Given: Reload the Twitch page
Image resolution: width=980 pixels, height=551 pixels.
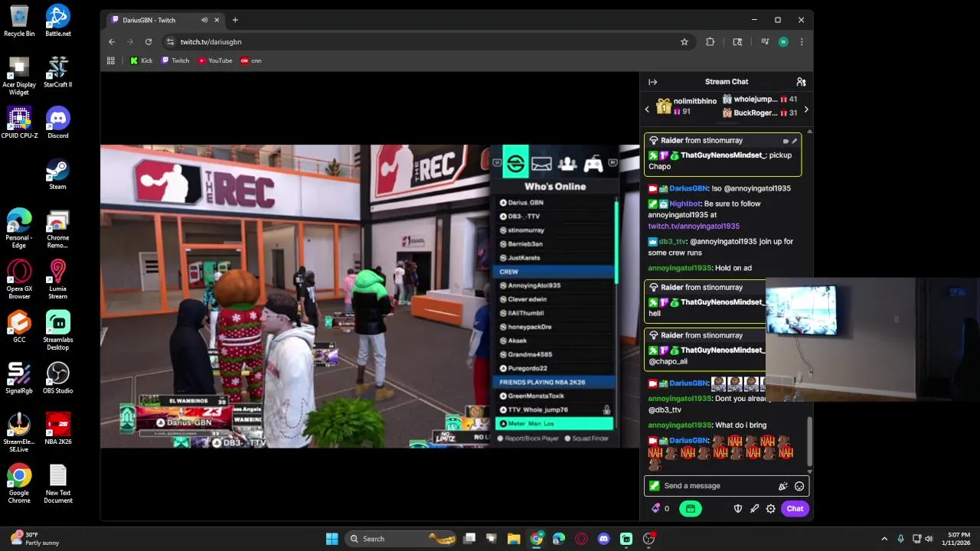Looking at the screenshot, I should pos(149,42).
